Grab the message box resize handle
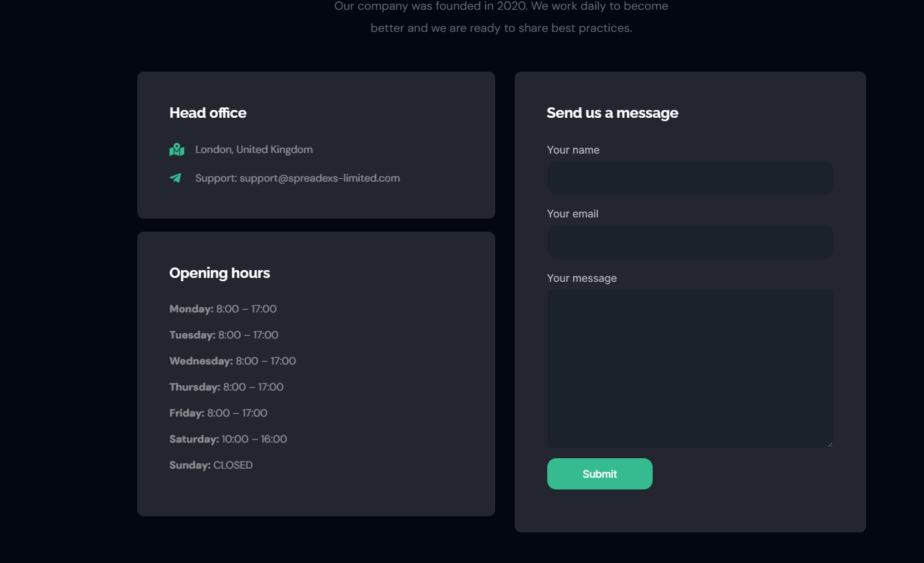 point(830,444)
